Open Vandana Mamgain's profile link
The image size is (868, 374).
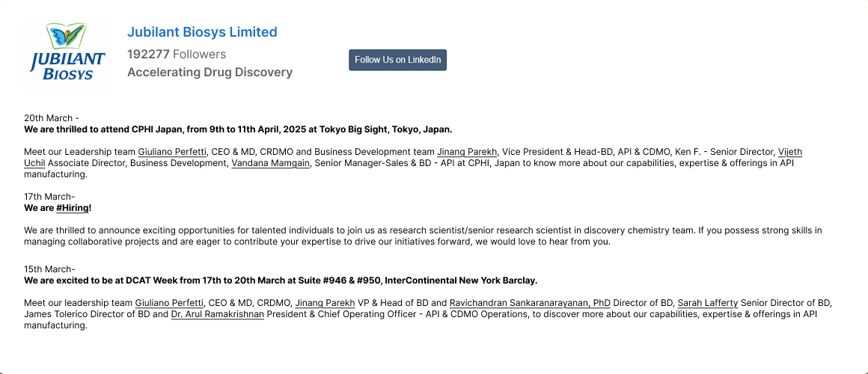[x=271, y=162]
